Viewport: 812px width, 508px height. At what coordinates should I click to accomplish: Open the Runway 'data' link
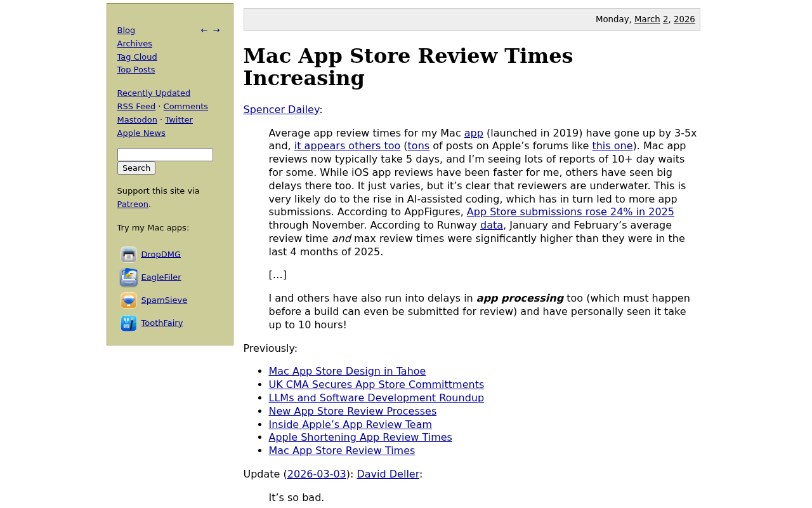click(492, 225)
